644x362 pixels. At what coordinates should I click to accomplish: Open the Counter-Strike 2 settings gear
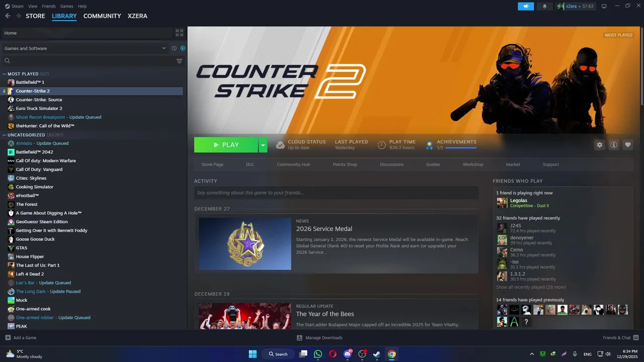click(599, 145)
